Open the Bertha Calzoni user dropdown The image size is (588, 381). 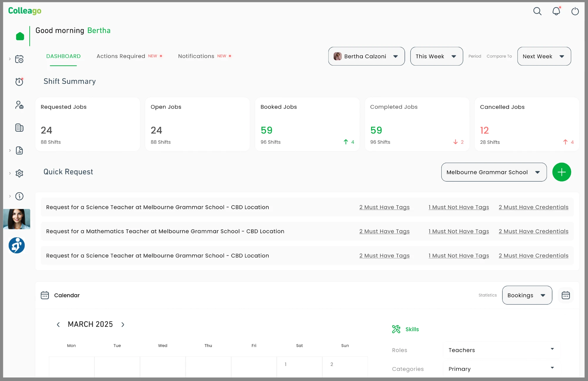click(366, 56)
